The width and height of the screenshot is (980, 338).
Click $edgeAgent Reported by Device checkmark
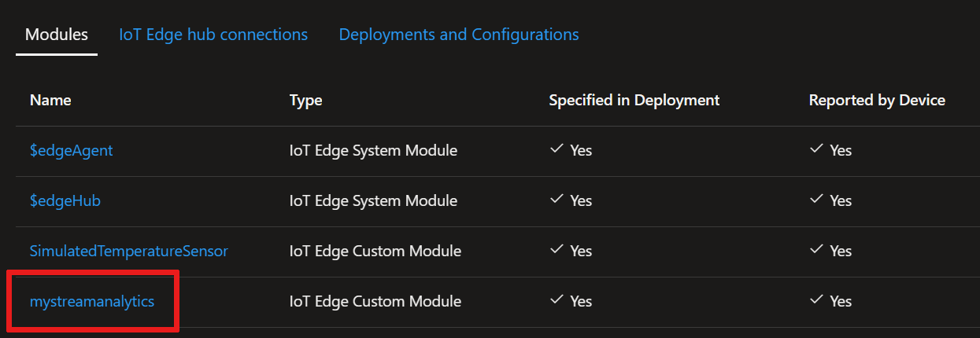[816, 149]
